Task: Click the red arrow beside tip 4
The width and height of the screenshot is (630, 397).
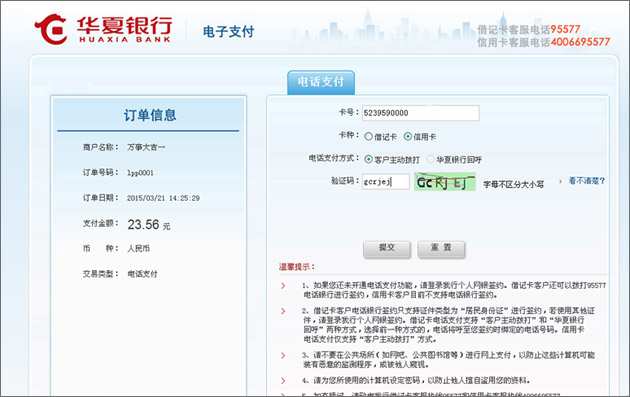Action: [283, 381]
